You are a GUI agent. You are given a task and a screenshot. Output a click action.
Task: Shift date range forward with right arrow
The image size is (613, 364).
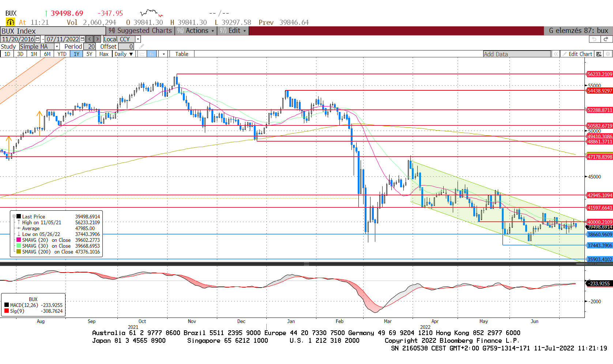pyautogui.click(x=97, y=39)
